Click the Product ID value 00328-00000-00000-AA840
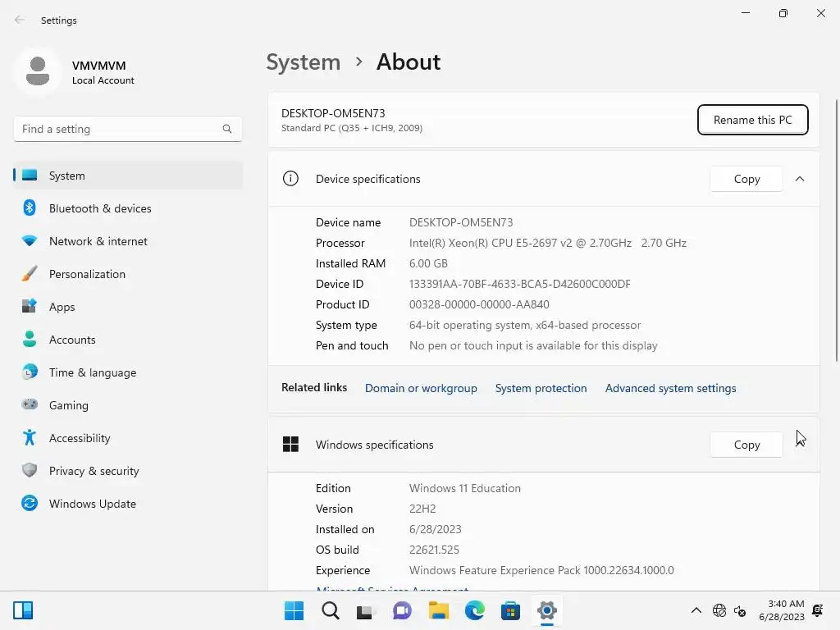 [479, 304]
